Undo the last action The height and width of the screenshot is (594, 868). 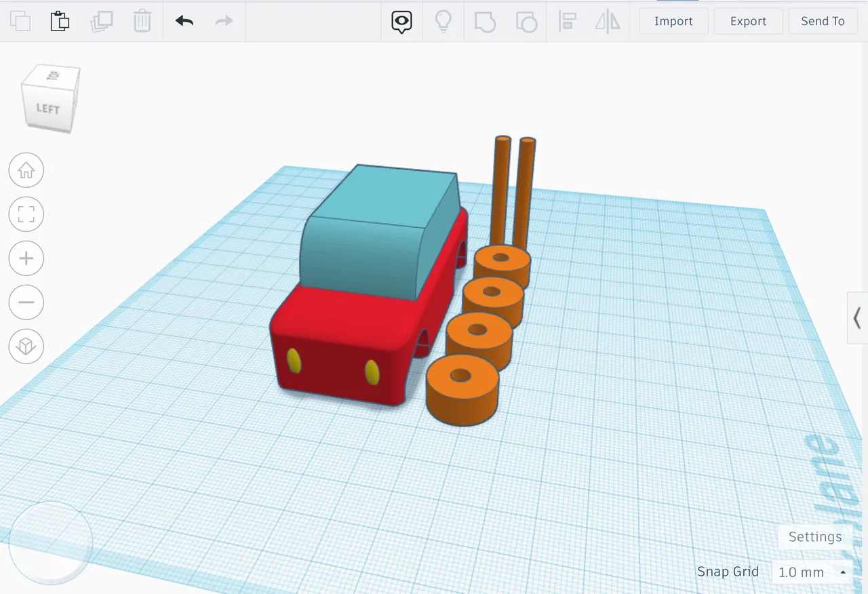(183, 21)
